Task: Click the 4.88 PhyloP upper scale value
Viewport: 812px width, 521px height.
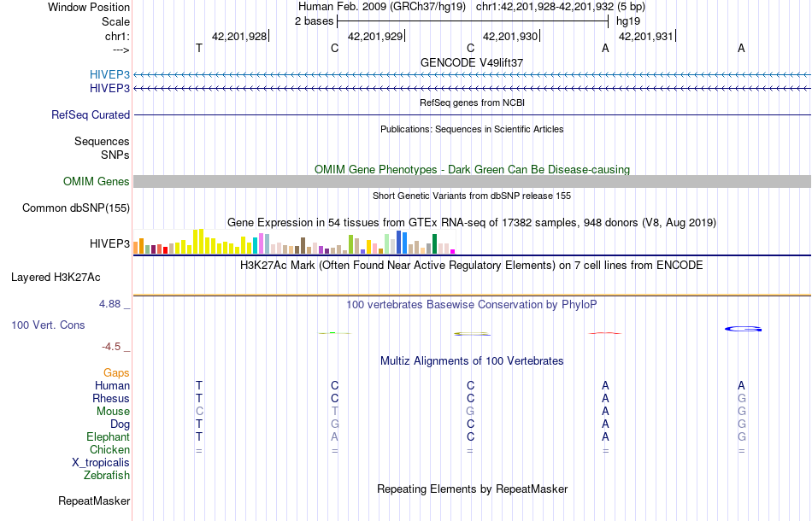Action: tap(109, 304)
